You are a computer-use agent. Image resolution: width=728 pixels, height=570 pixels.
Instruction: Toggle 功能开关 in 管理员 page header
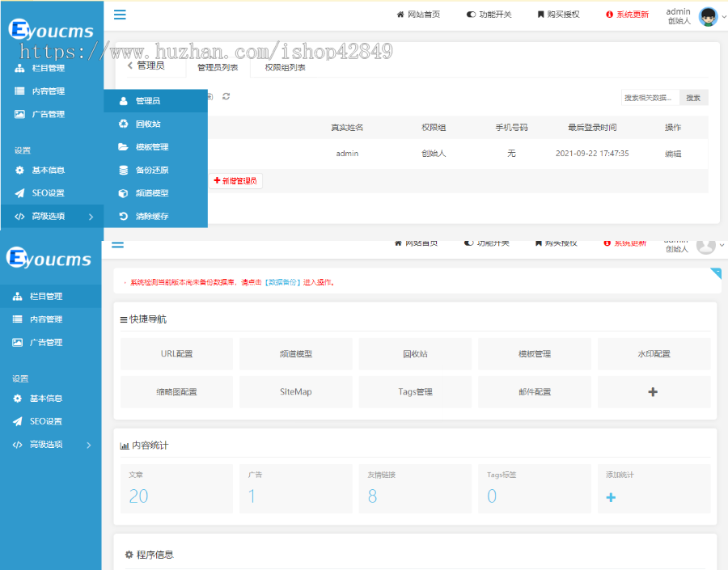point(489,15)
